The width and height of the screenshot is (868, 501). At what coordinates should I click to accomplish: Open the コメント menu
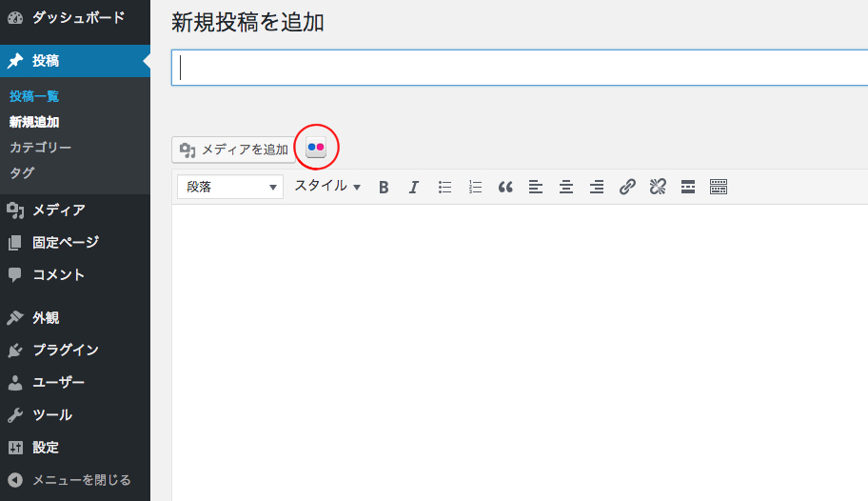(x=75, y=274)
